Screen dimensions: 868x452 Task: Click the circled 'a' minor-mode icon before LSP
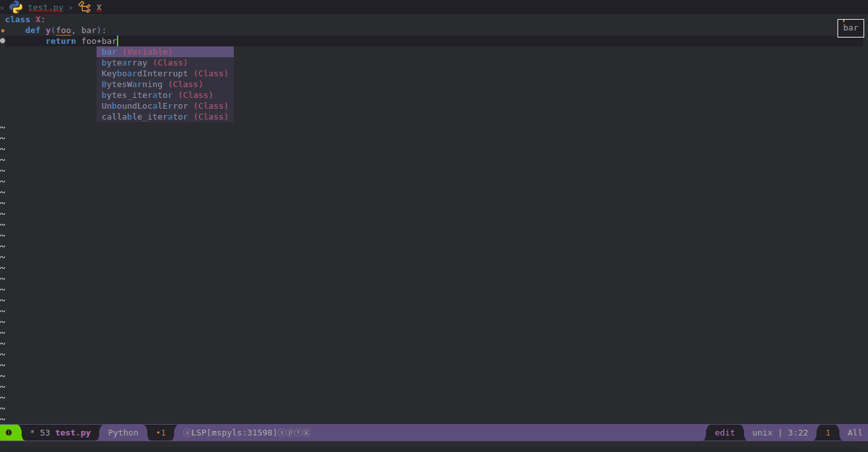click(187, 433)
